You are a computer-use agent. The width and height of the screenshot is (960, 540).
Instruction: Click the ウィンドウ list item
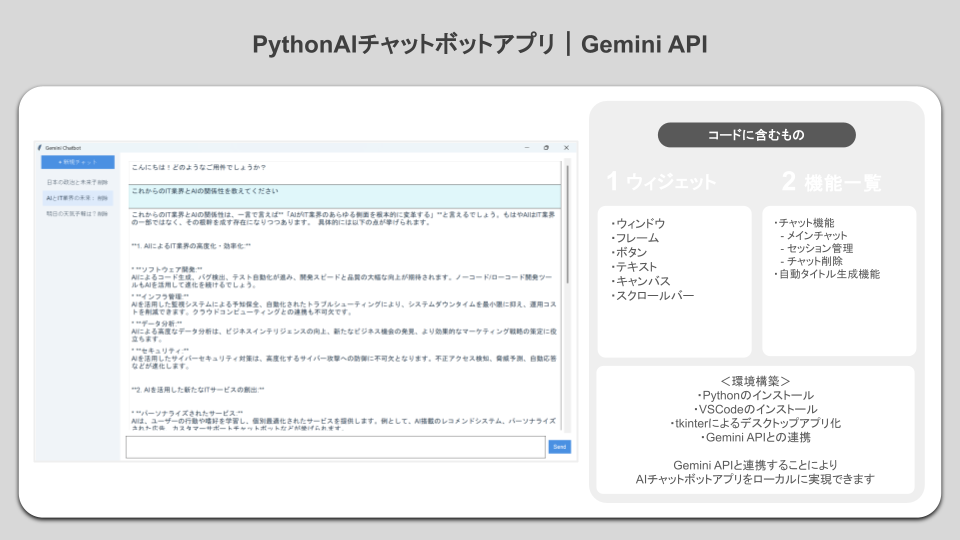pos(638,223)
